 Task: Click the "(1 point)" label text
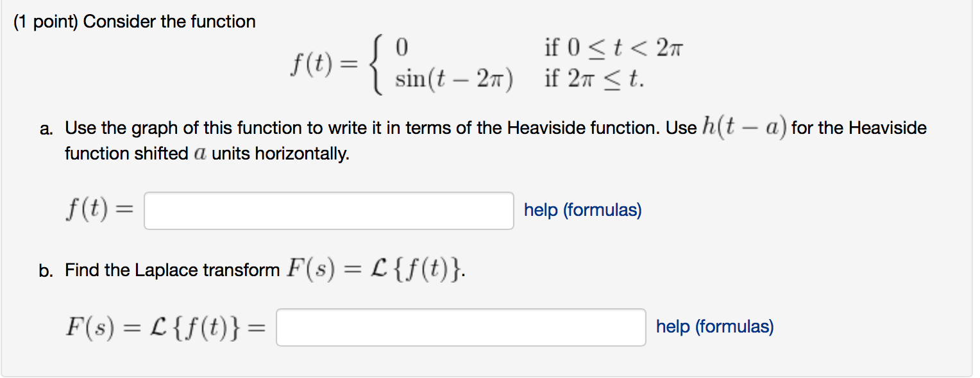coord(46,22)
